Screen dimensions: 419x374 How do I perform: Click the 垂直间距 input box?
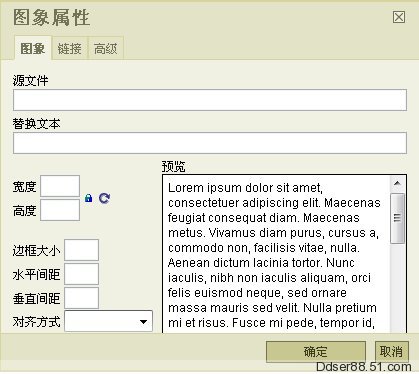click(x=81, y=298)
